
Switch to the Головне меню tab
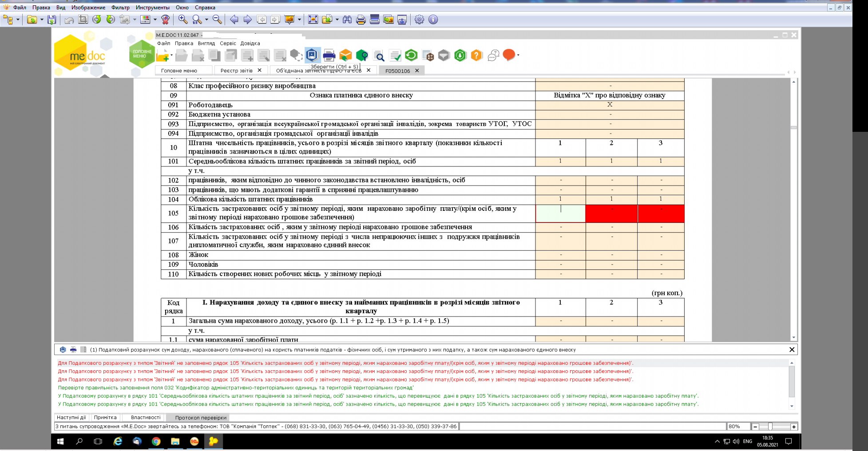(179, 71)
